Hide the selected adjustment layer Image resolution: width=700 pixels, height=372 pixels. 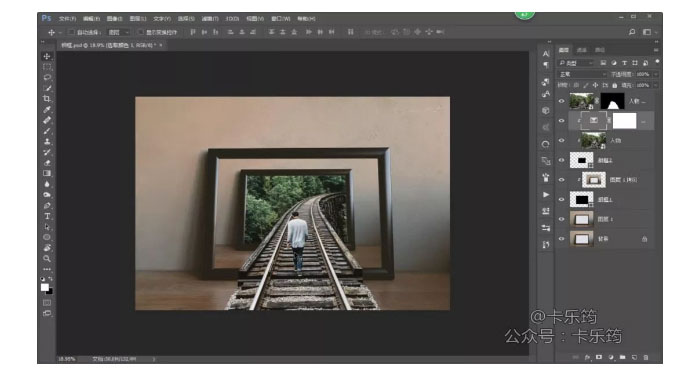pos(562,121)
